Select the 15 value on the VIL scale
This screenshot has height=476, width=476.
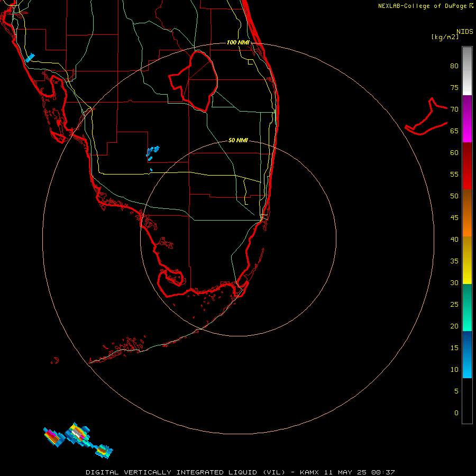point(454,348)
